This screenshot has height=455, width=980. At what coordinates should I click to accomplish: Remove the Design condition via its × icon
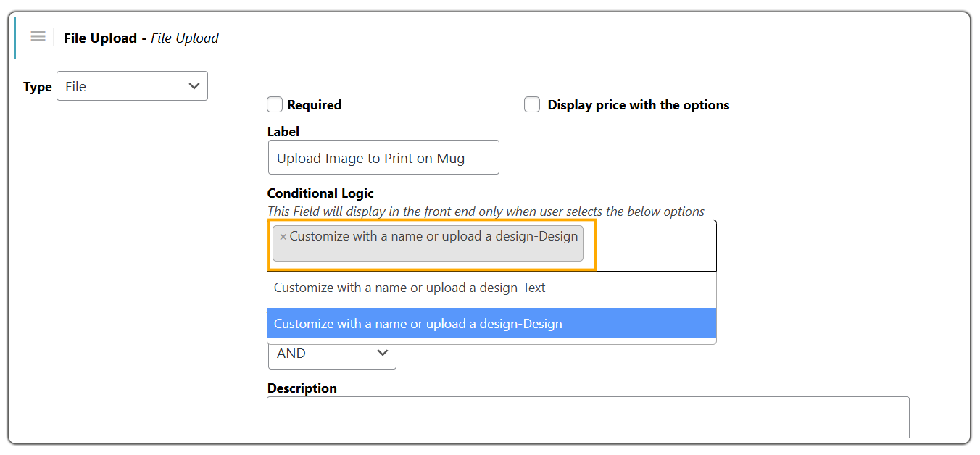(x=282, y=235)
